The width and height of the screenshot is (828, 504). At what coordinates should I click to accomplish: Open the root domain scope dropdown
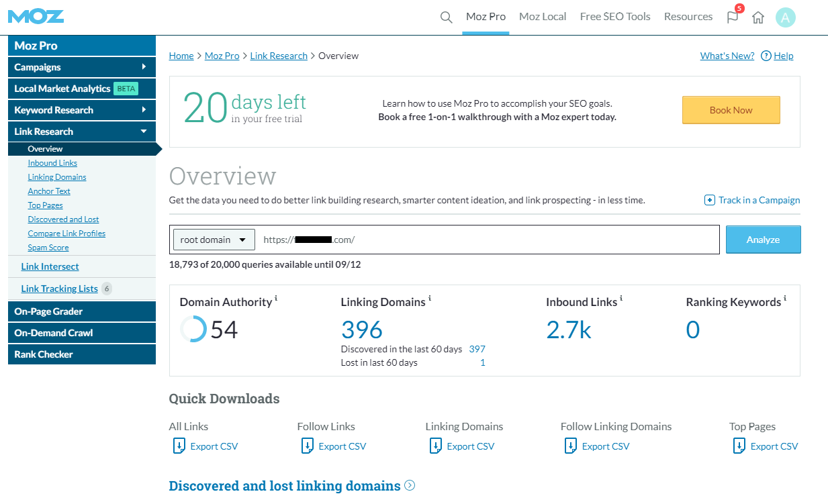click(214, 240)
